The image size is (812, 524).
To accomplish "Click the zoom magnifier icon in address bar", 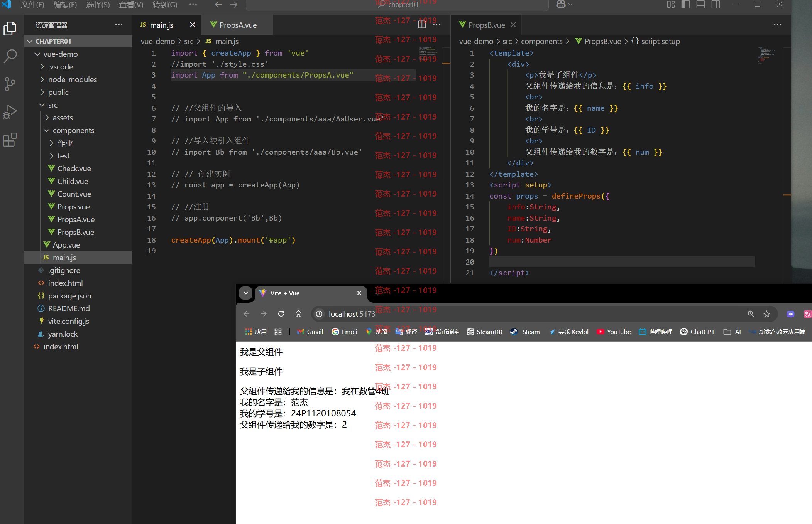I will click(x=751, y=314).
